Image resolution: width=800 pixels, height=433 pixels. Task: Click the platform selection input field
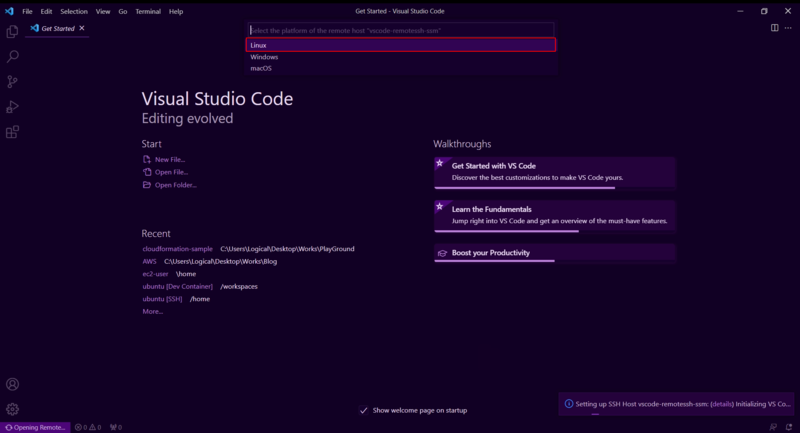401,30
